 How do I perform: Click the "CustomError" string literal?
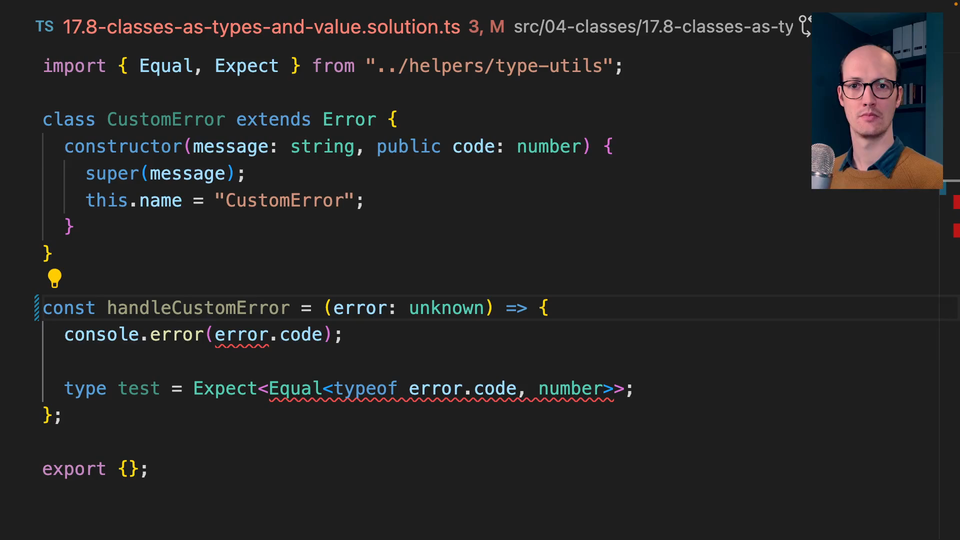[x=285, y=200]
